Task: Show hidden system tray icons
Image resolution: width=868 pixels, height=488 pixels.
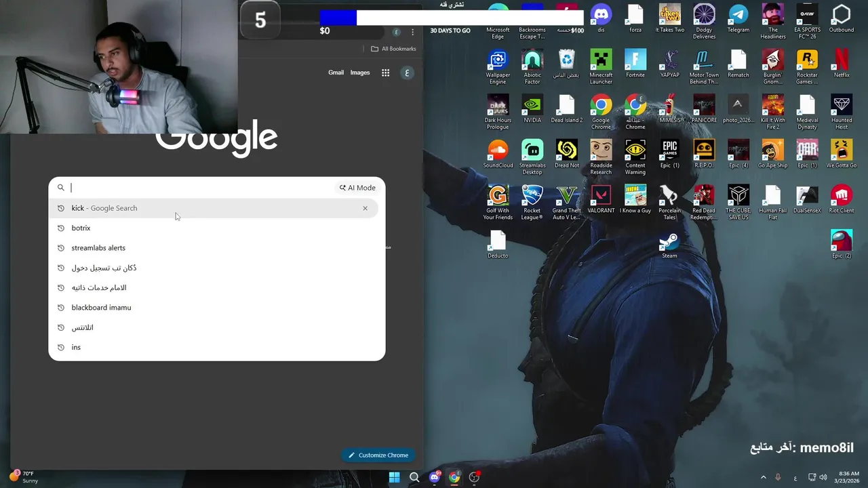Action: tap(763, 477)
